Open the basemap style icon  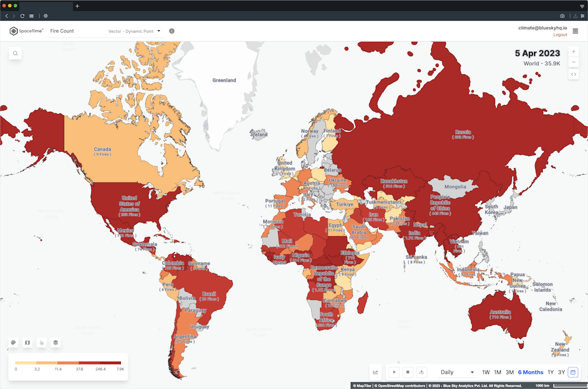[x=27, y=342]
